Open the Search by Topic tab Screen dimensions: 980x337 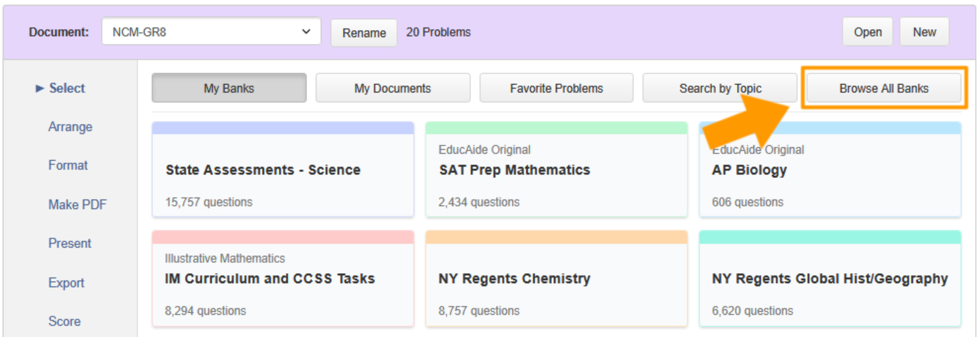719,88
